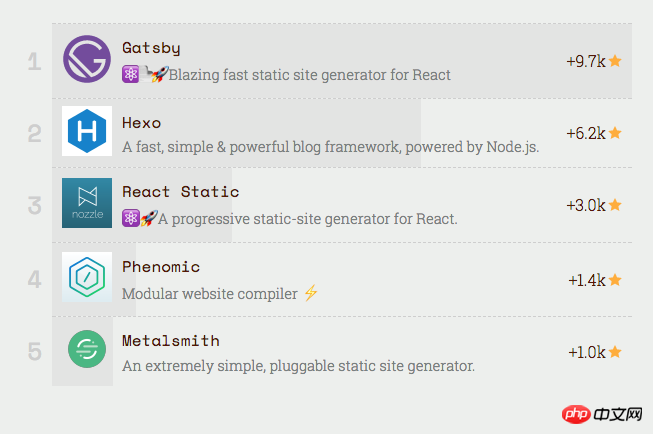Click the rocket emoji in Gatsby description

coord(160,74)
